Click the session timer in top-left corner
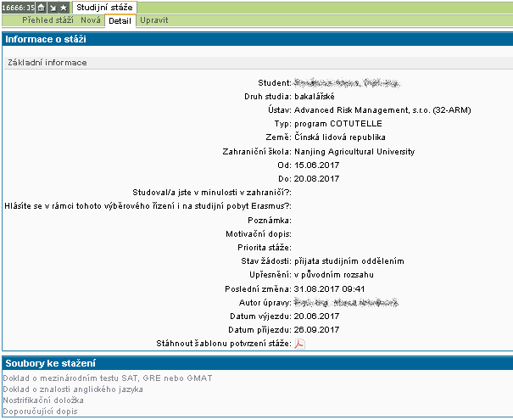The width and height of the screenshot is (513, 420). (17, 7)
